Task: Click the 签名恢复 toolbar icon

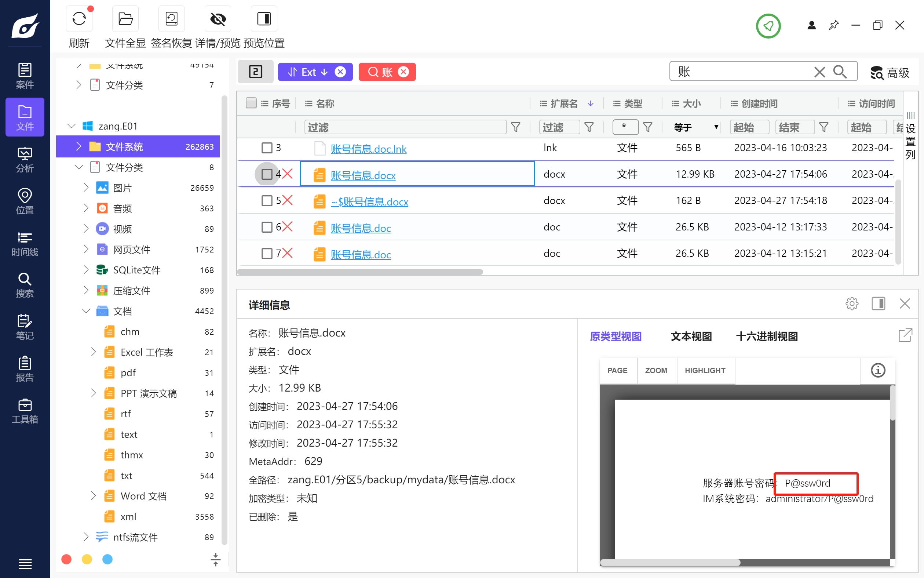Action: pyautogui.click(x=172, y=19)
